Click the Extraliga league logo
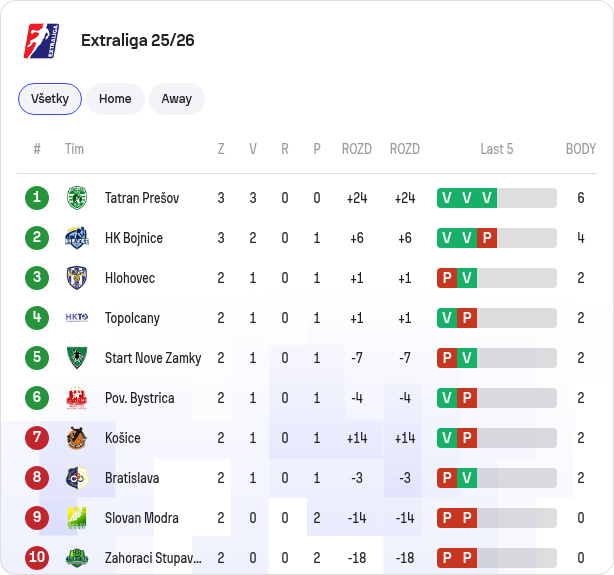Viewport: 614px width, 575px height. click(42, 41)
